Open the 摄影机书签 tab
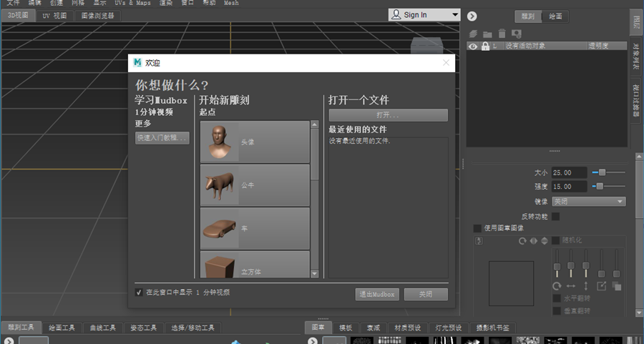The width and height of the screenshot is (644, 344). coord(492,328)
